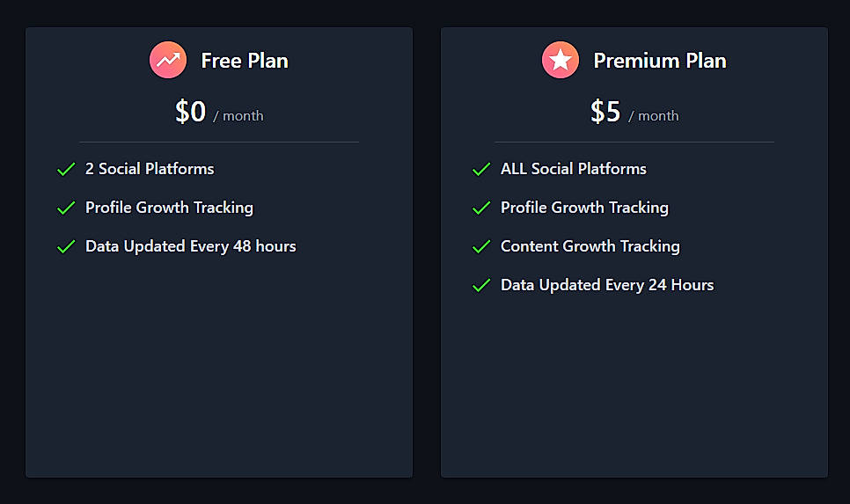This screenshot has height=504, width=850.
Task: Click Content Growth Tracking feature text
Action: [x=590, y=246]
